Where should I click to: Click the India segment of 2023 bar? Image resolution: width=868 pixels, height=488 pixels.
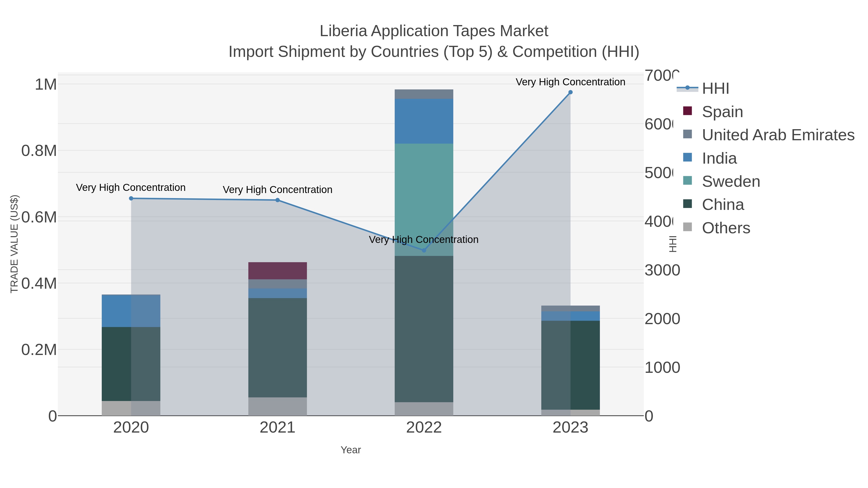click(x=570, y=316)
